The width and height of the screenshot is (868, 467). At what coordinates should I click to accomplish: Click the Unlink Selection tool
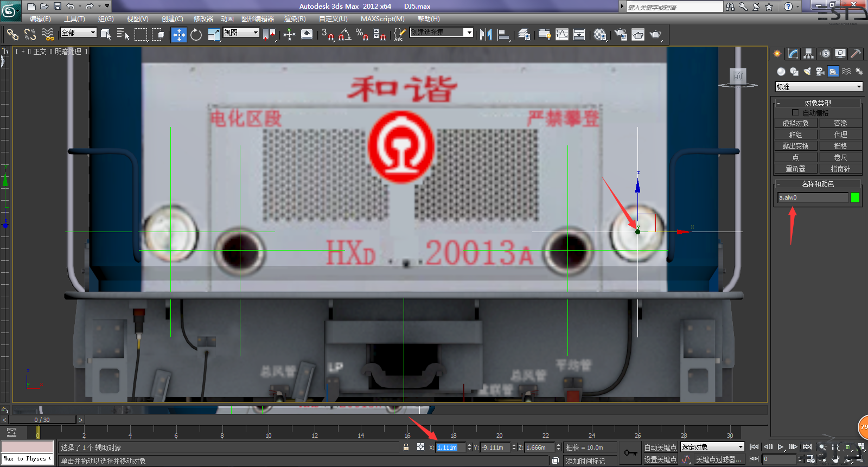[30, 34]
